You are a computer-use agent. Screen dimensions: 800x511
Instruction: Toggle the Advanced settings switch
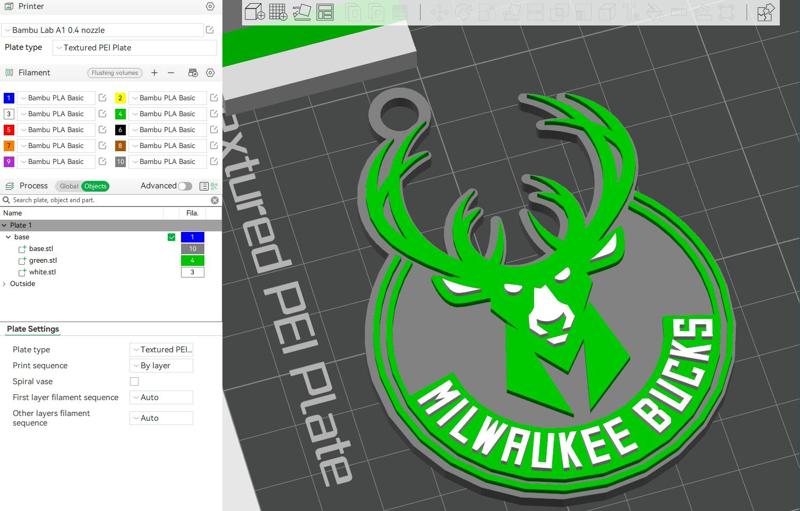(185, 186)
